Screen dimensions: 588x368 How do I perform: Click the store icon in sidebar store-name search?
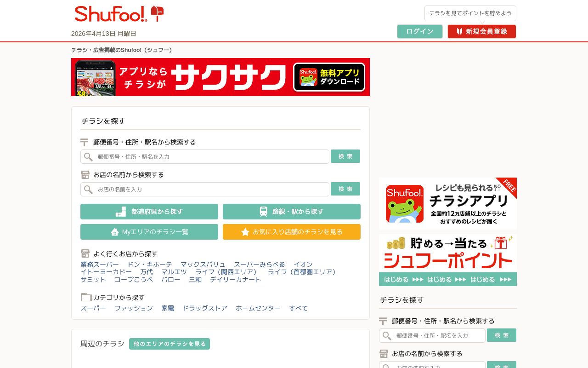pos(384,354)
